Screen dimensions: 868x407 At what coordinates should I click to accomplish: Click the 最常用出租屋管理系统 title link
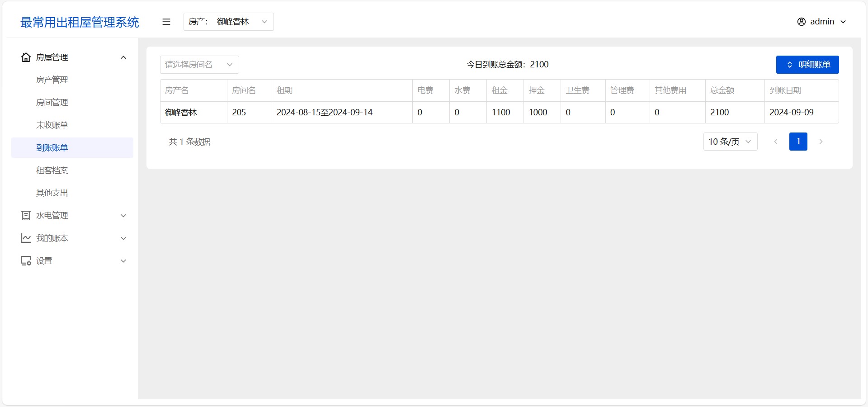click(x=80, y=22)
